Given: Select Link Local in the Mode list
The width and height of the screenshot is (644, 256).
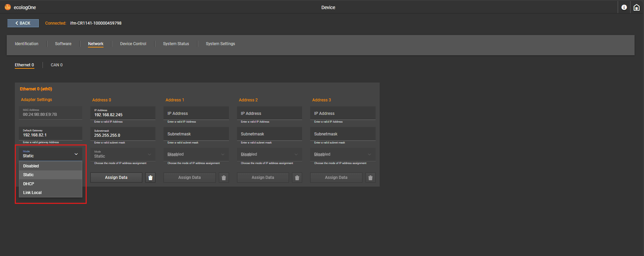Looking at the screenshot, I should pyautogui.click(x=32, y=193).
